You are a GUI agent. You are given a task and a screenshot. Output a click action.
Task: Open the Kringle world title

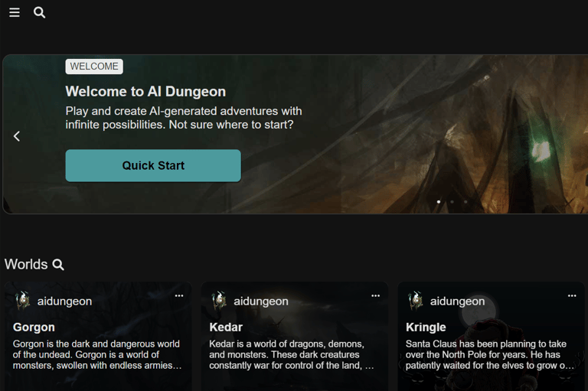pos(426,327)
